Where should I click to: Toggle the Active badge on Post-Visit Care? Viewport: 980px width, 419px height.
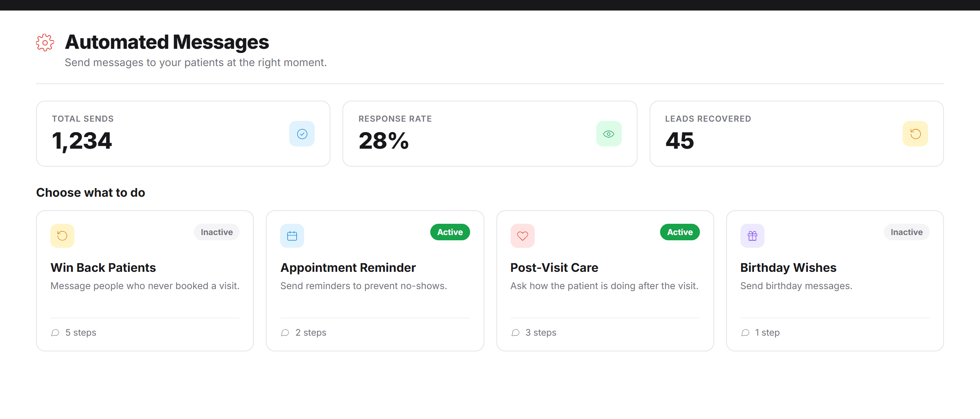pyautogui.click(x=680, y=232)
